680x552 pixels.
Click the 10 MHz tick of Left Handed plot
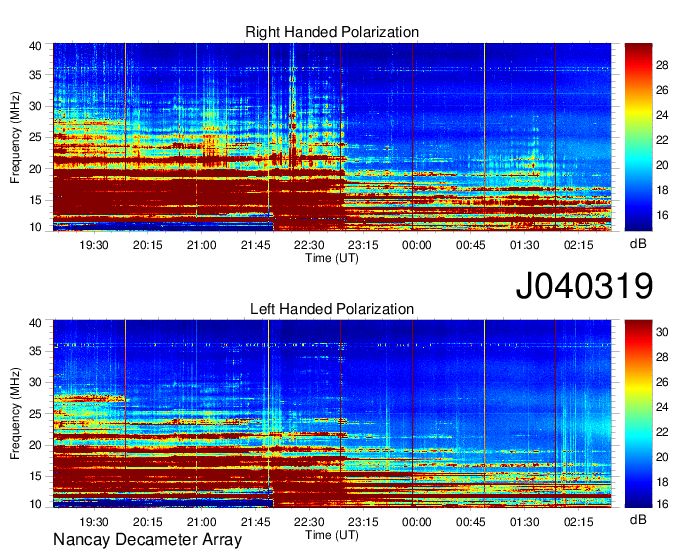[x=35, y=504]
